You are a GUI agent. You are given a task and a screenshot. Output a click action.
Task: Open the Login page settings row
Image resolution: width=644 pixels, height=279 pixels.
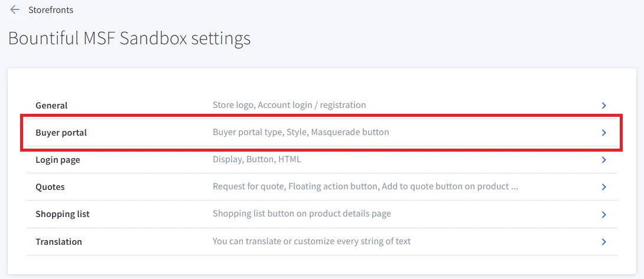[x=322, y=160]
